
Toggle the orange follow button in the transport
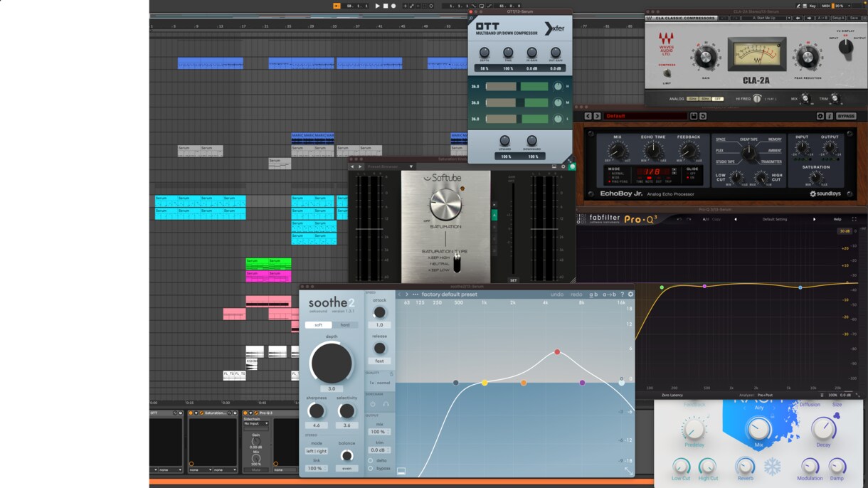[x=337, y=6]
